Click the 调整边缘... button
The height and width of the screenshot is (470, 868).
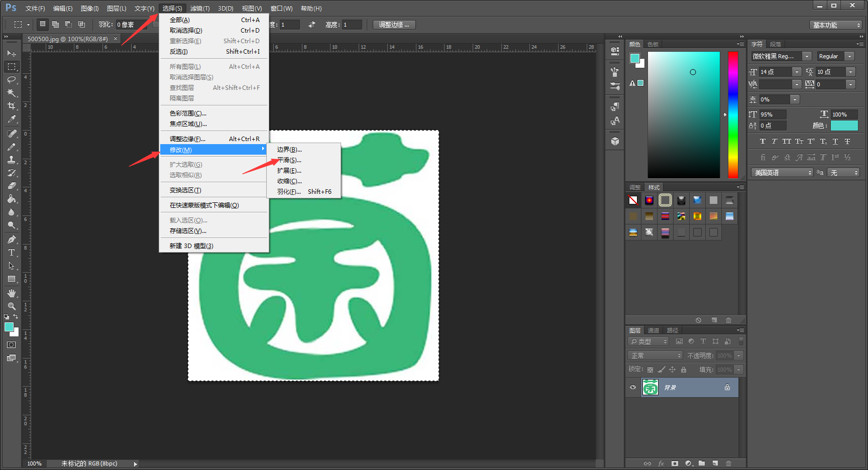click(x=394, y=25)
